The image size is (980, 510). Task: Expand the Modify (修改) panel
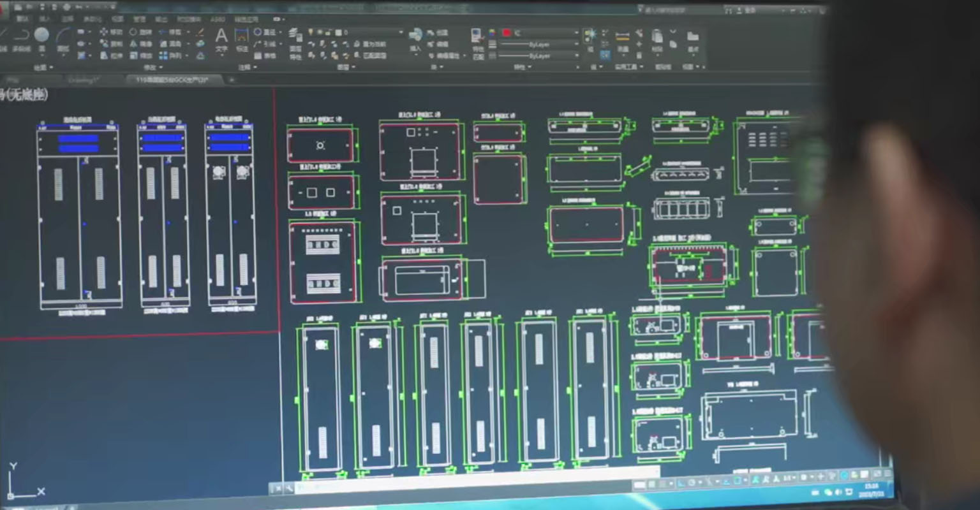(x=153, y=67)
